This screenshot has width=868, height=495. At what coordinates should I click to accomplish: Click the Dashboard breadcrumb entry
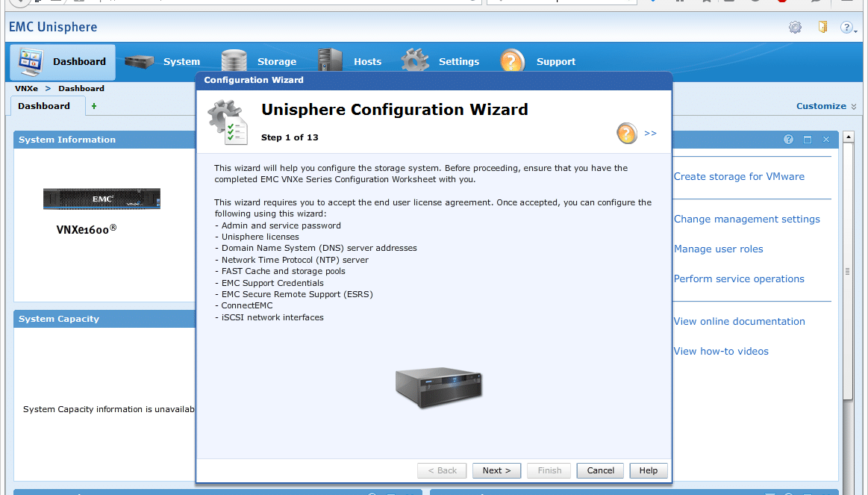[81, 89]
